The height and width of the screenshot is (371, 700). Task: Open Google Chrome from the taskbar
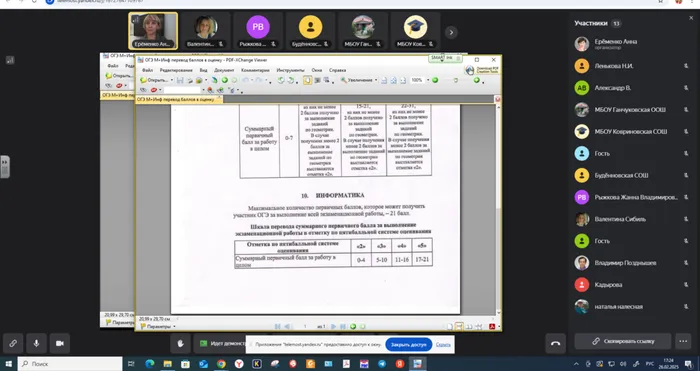pos(221,364)
